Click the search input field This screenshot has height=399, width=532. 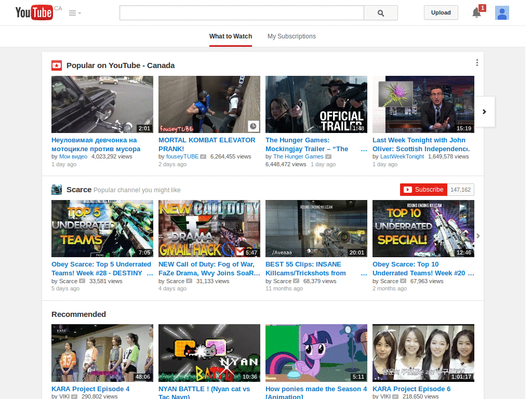click(242, 13)
